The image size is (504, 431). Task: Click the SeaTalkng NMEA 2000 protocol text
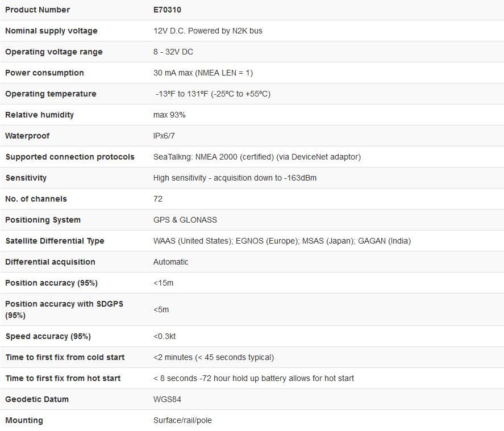(x=257, y=157)
